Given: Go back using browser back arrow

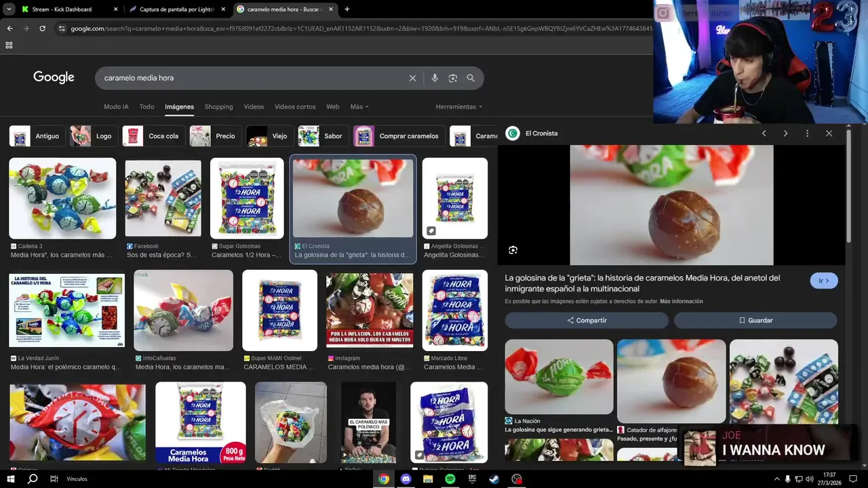Looking at the screenshot, I should tap(9, 28).
